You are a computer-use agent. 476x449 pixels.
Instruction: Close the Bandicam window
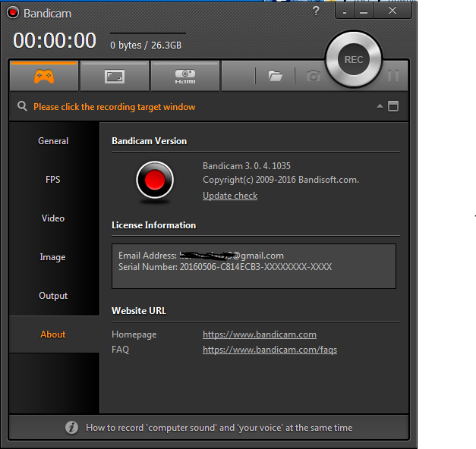pos(392,11)
